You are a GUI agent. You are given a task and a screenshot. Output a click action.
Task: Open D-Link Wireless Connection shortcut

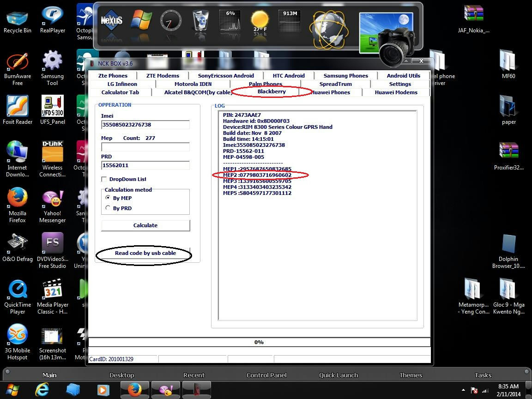click(52, 159)
